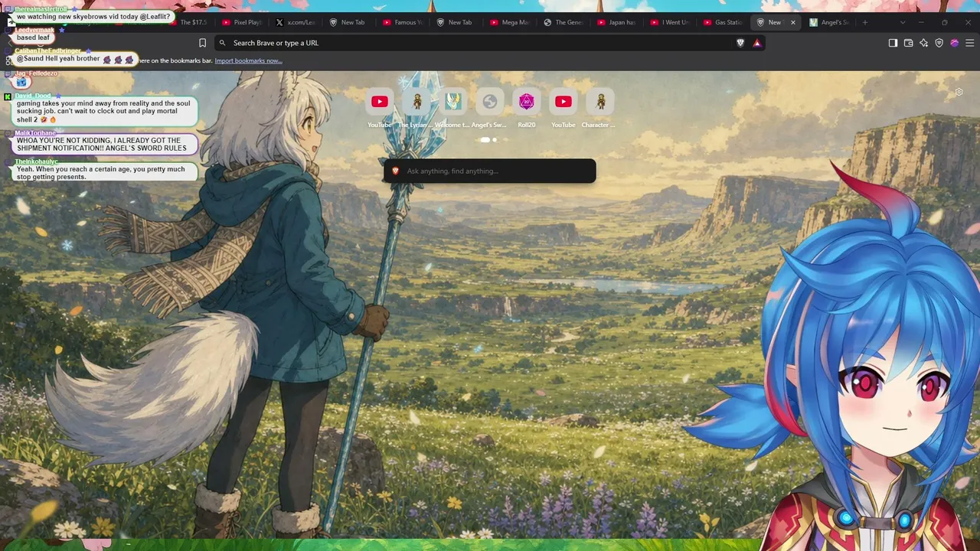Open the profile avatar icon in toolbar
Viewport: 980px width, 551px height.
point(954,43)
